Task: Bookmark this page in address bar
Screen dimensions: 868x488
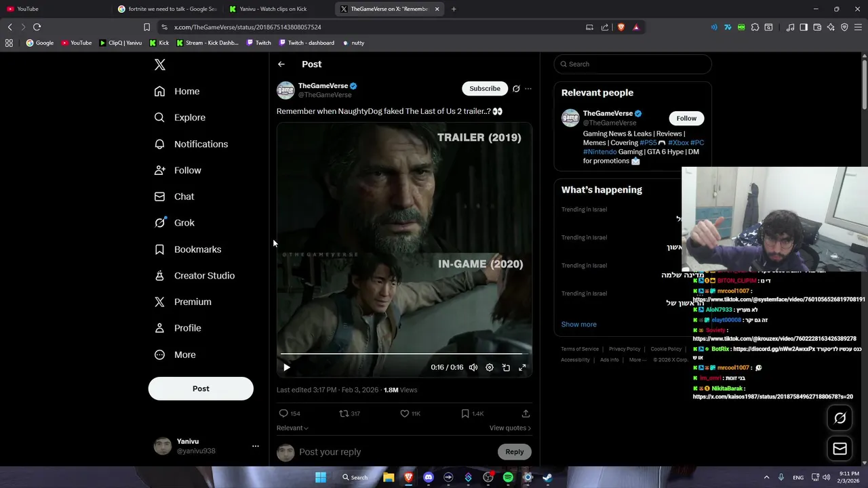Action: coord(146,27)
